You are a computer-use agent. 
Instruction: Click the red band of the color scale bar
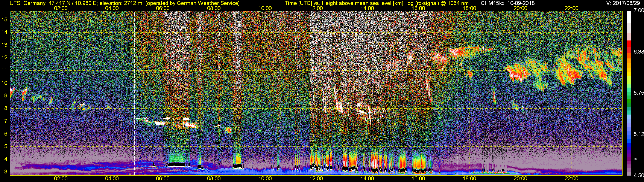[629, 47]
